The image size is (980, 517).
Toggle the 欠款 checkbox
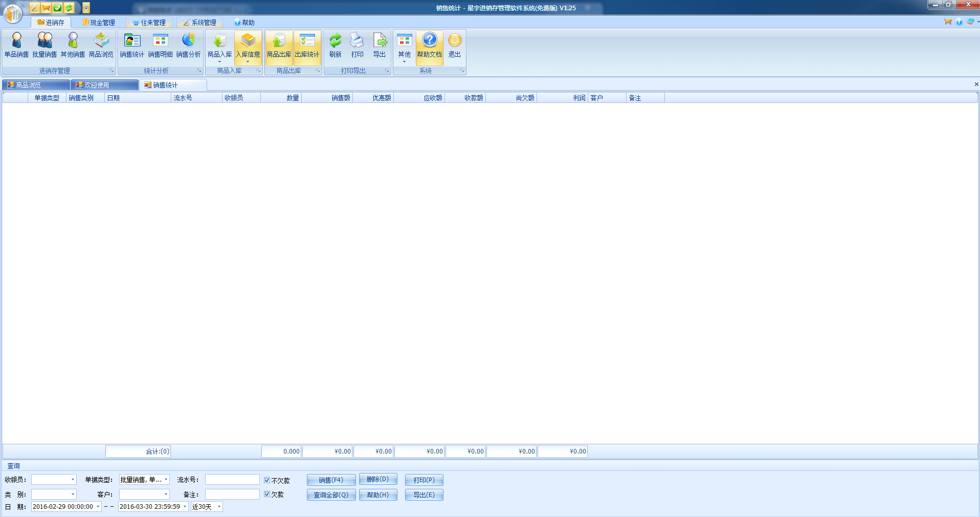(267, 494)
